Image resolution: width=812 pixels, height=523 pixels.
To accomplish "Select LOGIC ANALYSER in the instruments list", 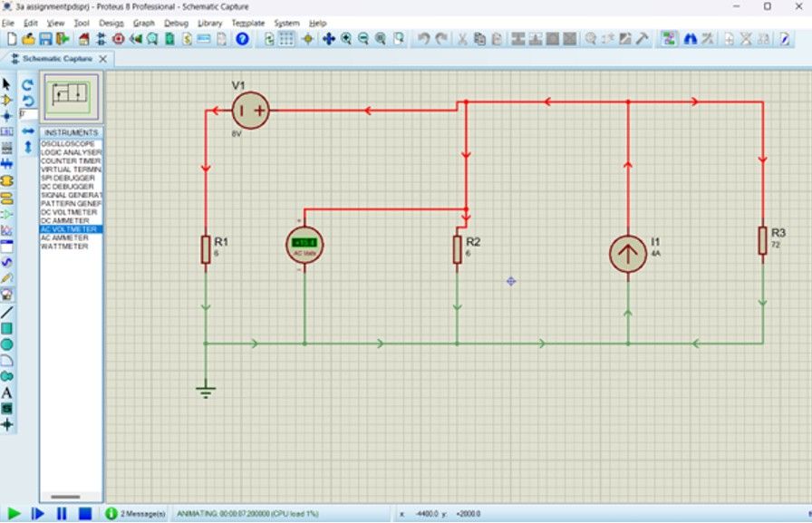I will coord(71,152).
